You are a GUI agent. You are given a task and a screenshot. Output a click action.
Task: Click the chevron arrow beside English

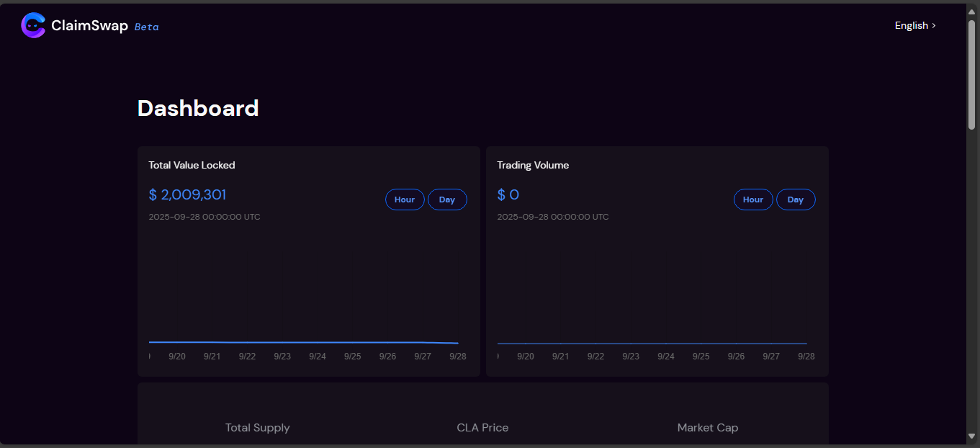pyautogui.click(x=934, y=25)
